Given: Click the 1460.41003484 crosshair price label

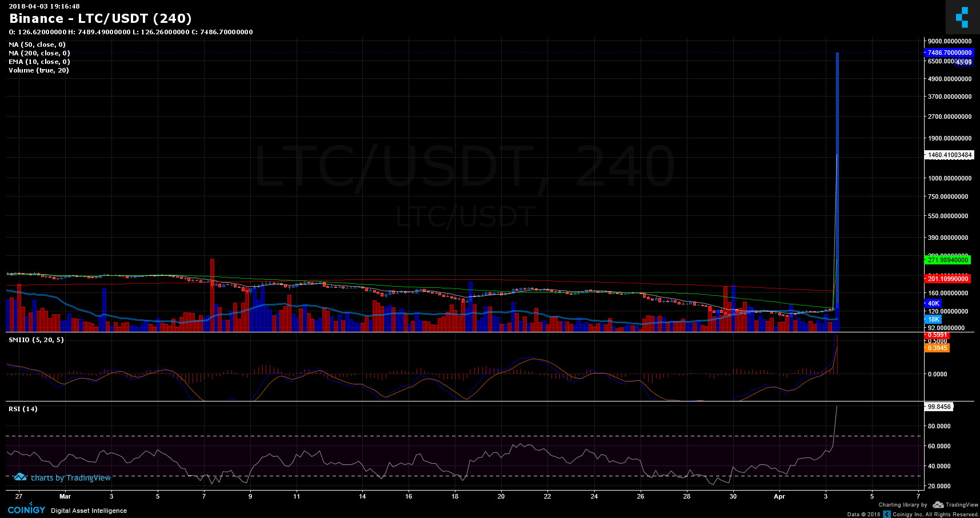Looking at the screenshot, I should click(949, 155).
